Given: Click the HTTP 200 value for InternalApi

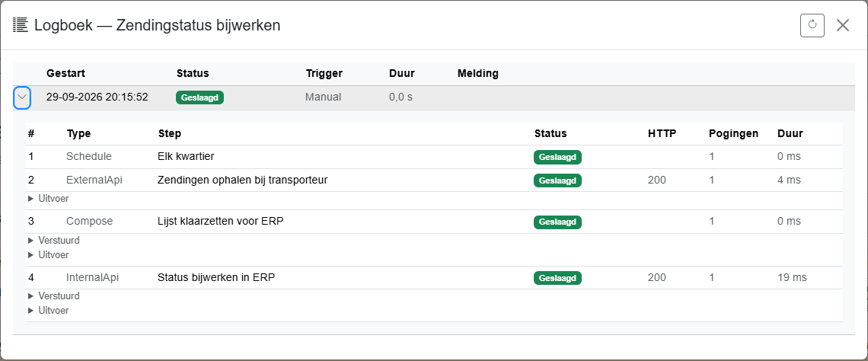Looking at the screenshot, I should click(x=656, y=277).
